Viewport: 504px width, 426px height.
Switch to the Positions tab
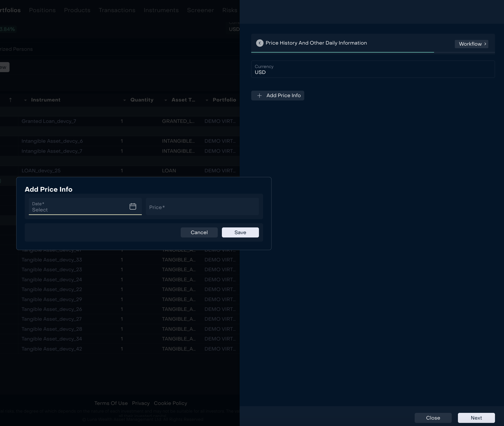pos(42,10)
